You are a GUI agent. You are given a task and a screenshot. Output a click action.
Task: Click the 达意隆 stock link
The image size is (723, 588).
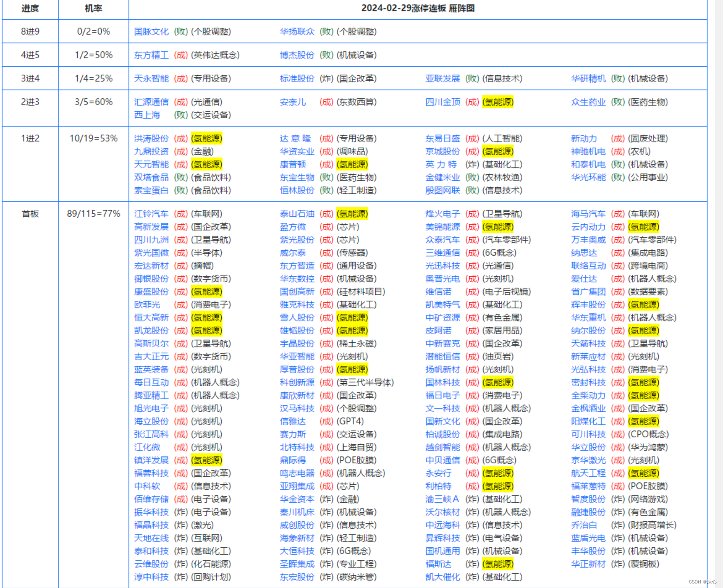tap(295, 139)
